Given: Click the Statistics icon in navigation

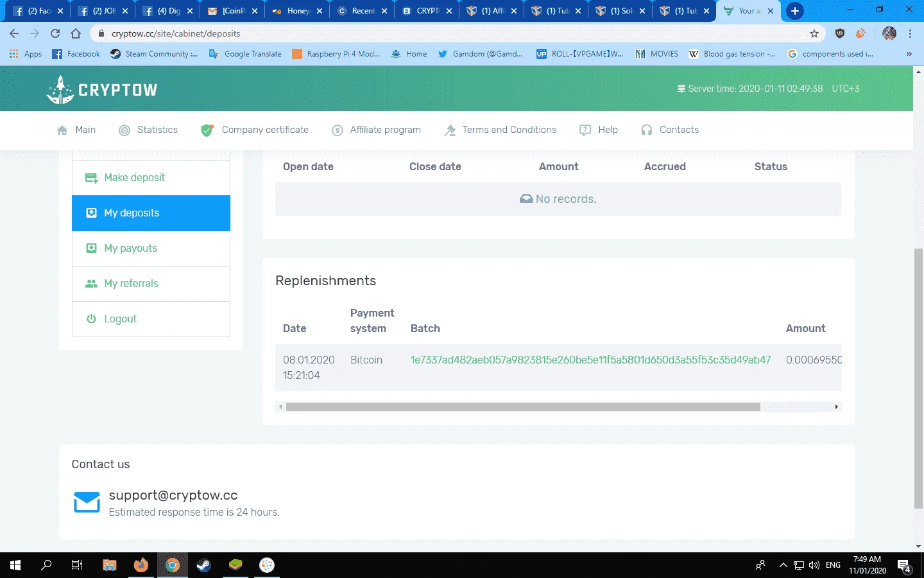Looking at the screenshot, I should tap(124, 130).
